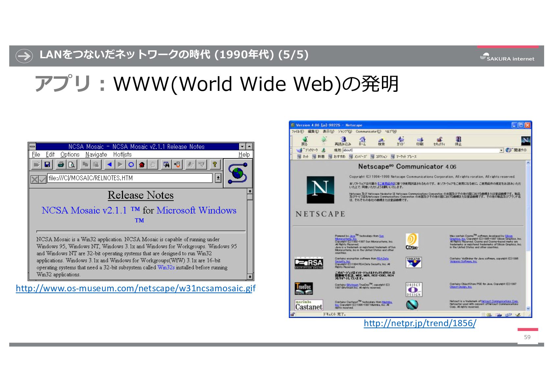Open Find with the binoculars icon in Mosaic
This screenshot has width=554, height=392.
coord(166,164)
